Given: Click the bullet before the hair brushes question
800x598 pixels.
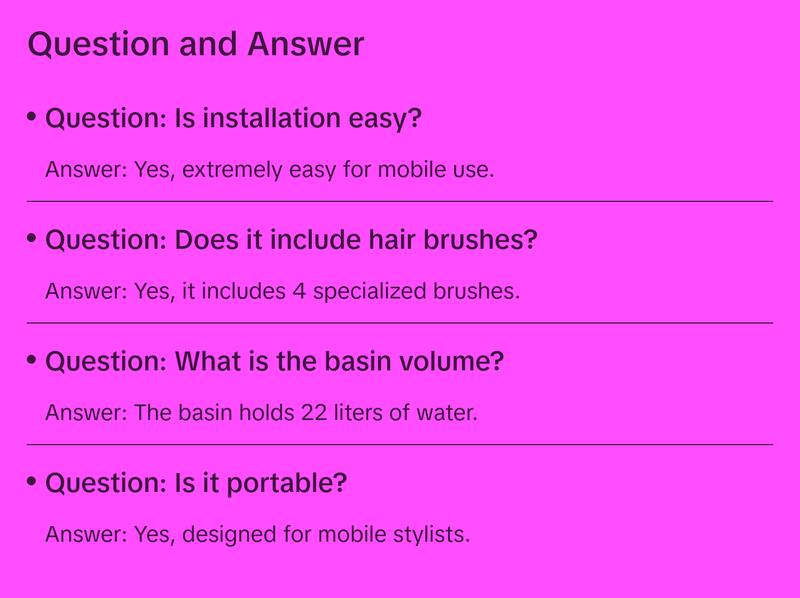Looking at the screenshot, I should pos(32,237).
